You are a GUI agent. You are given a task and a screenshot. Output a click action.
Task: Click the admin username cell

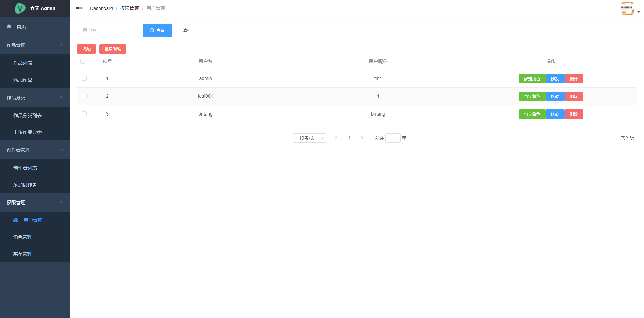(x=205, y=78)
